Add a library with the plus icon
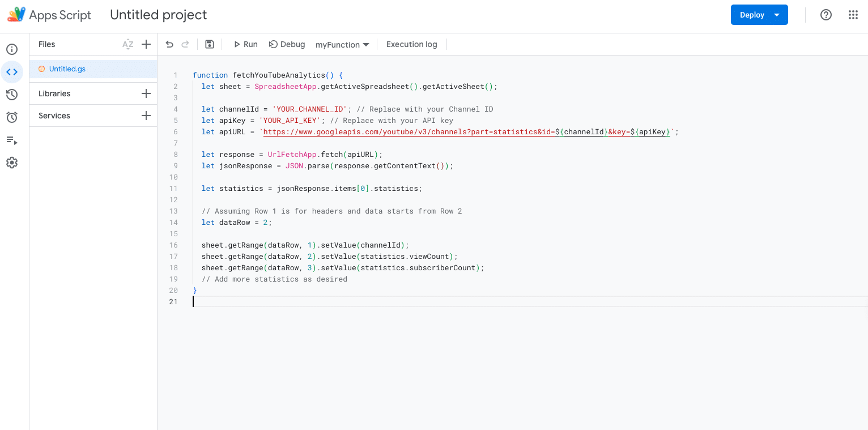The height and width of the screenshot is (430, 868). tap(146, 93)
